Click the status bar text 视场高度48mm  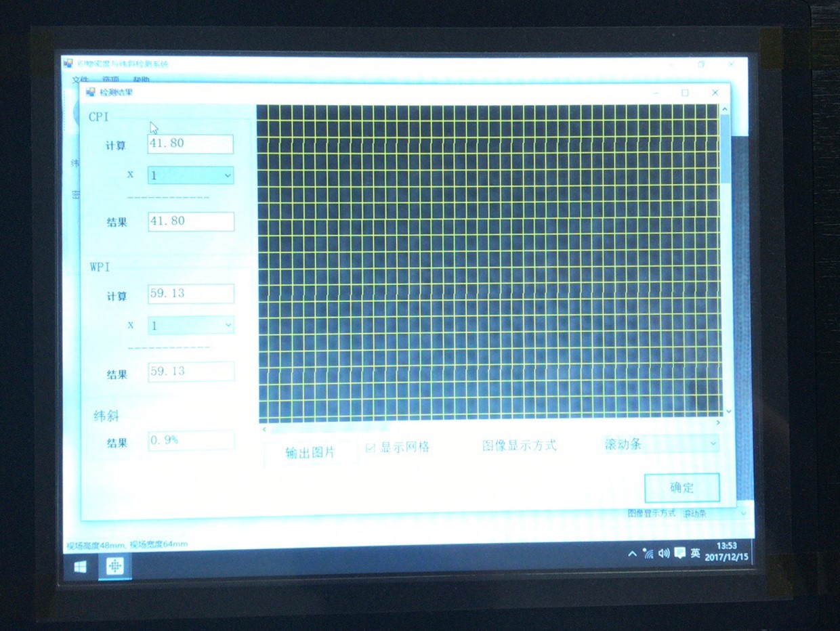[x=95, y=544]
